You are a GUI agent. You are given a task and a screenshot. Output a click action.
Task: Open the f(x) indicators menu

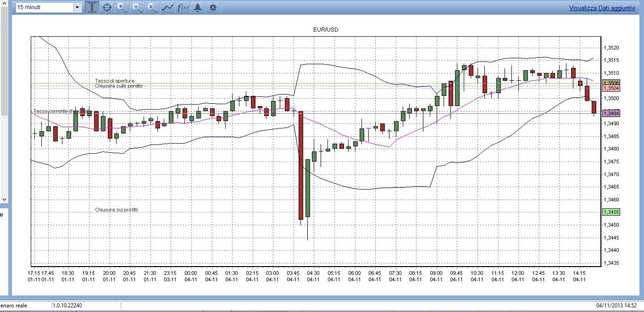(x=183, y=7)
